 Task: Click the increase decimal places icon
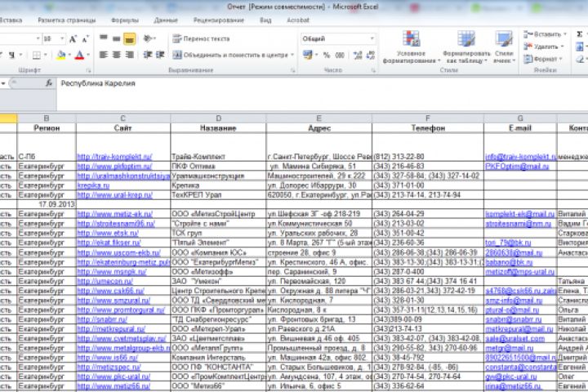click(358, 56)
